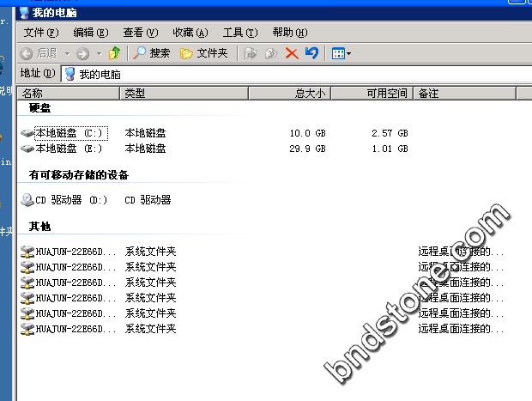Click the Search (搜索) toolbar button

152,53
